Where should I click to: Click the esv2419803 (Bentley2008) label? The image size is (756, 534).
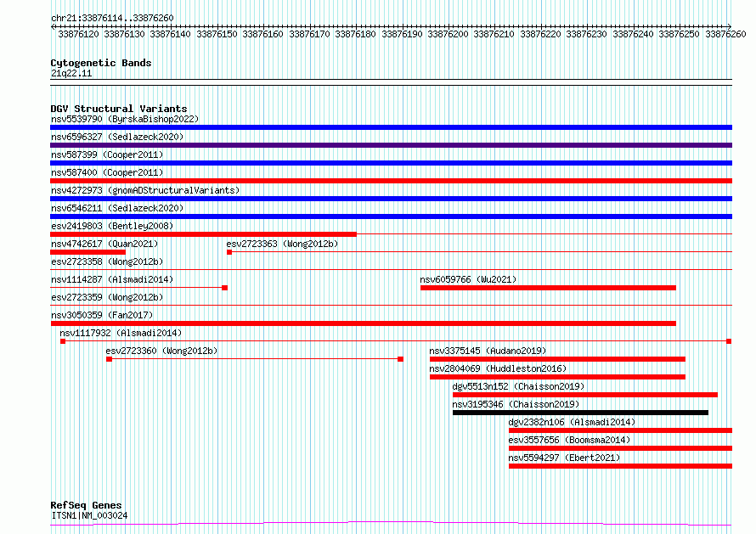pyautogui.click(x=112, y=226)
